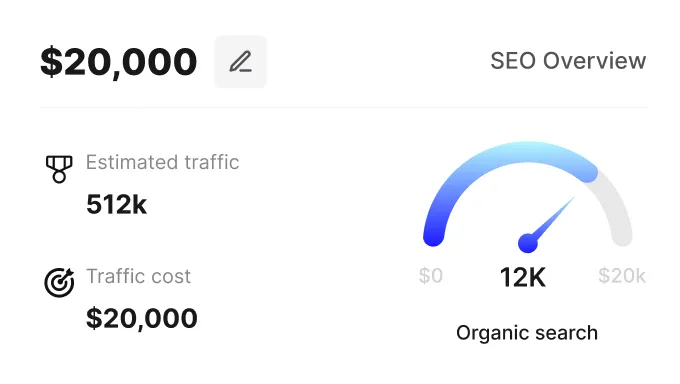Screen dimensions: 680x384
Task: Select the 12K gauge reading
Action: (x=523, y=277)
